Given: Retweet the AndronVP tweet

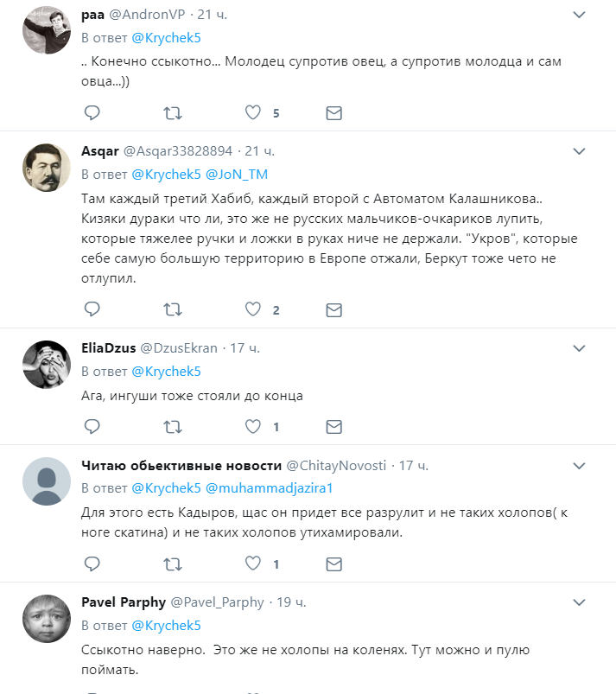Looking at the screenshot, I should click(173, 112).
